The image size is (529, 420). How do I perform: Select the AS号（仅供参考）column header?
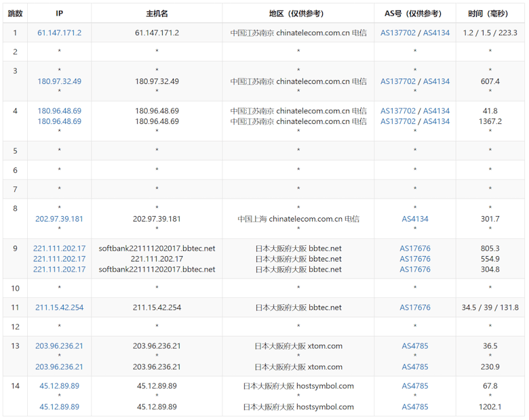[x=415, y=14]
